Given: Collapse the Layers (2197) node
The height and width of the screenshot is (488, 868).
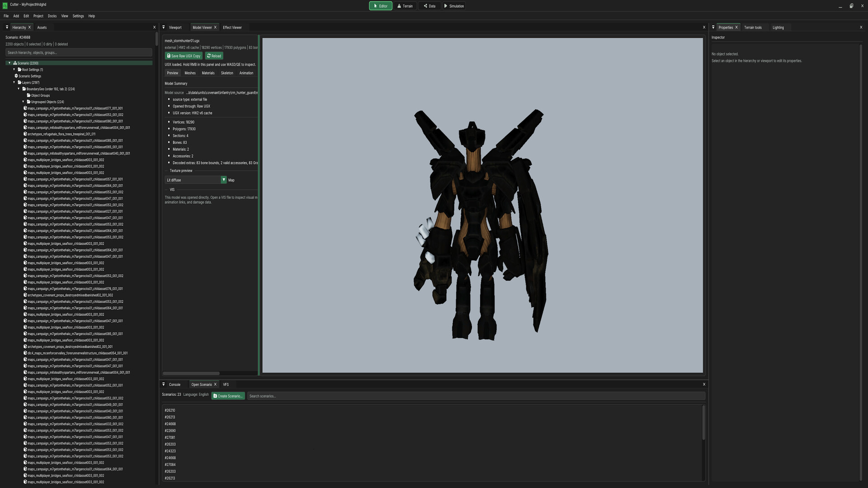Looking at the screenshot, I should click(14, 83).
